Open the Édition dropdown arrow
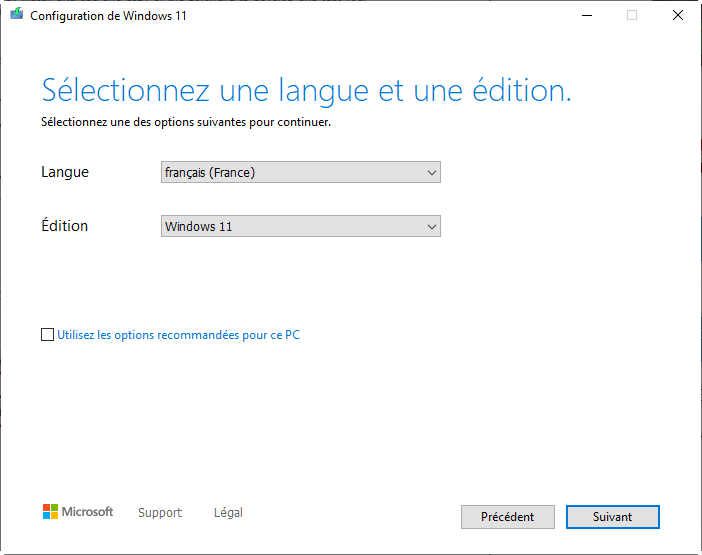 point(432,227)
